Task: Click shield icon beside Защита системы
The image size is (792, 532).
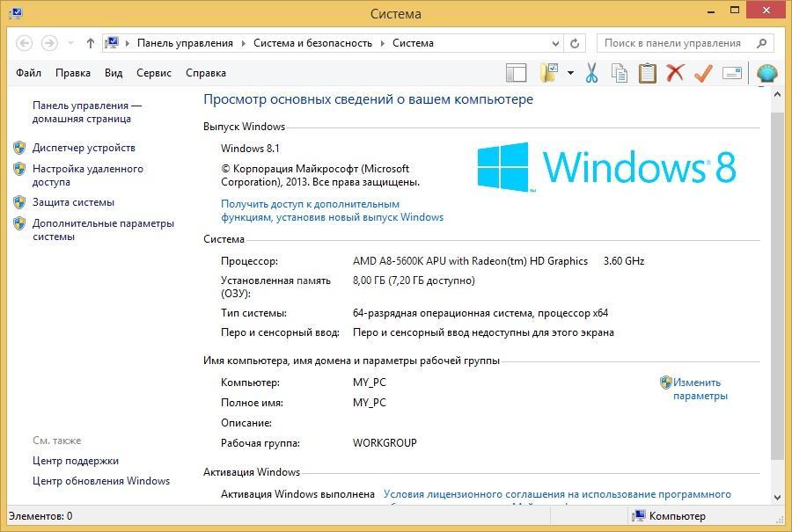Action: point(19,202)
